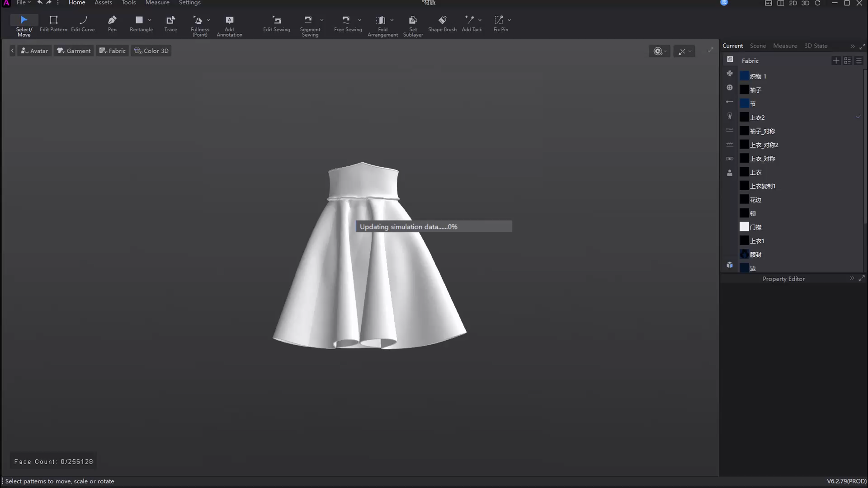Toggle the Color 3D display option

point(151,51)
